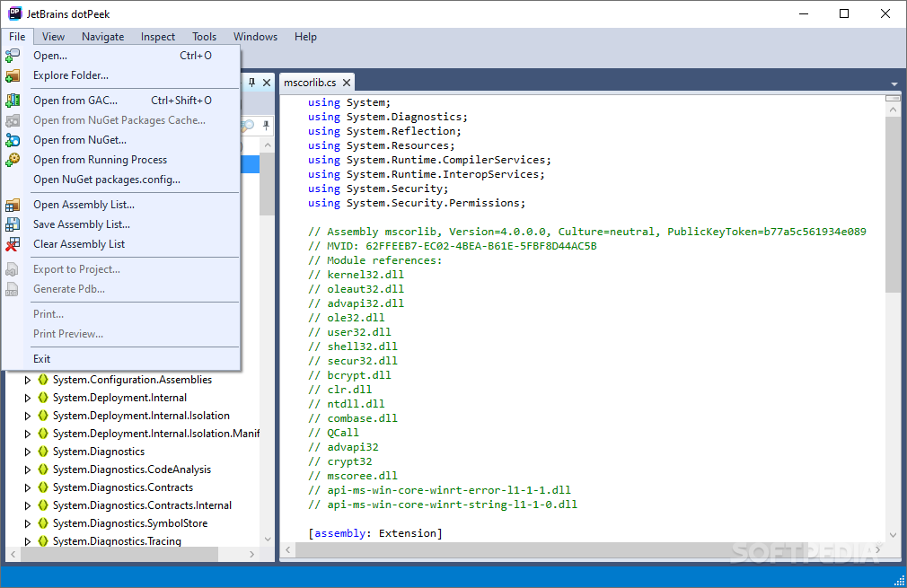Click the Open Assembly List icon

point(13,205)
